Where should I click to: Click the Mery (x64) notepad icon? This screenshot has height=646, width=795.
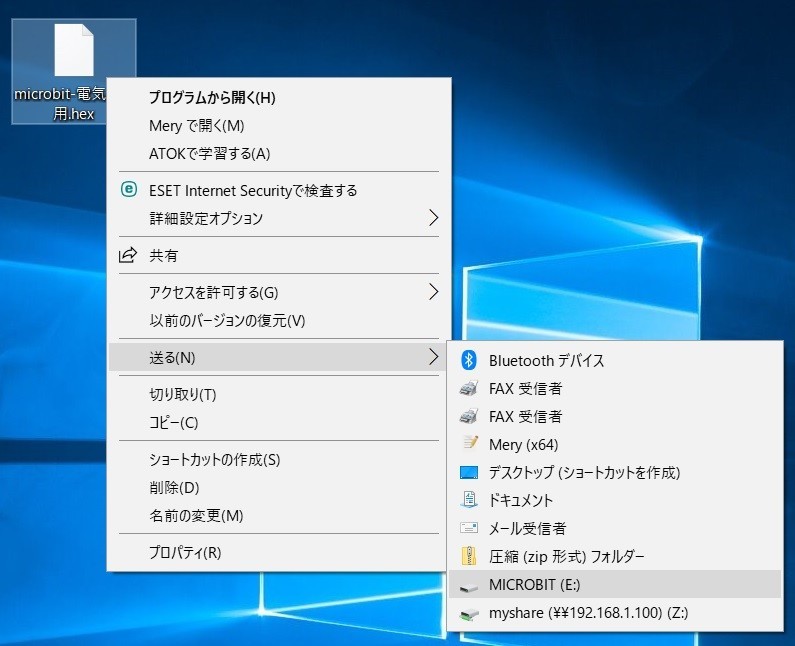click(470, 443)
